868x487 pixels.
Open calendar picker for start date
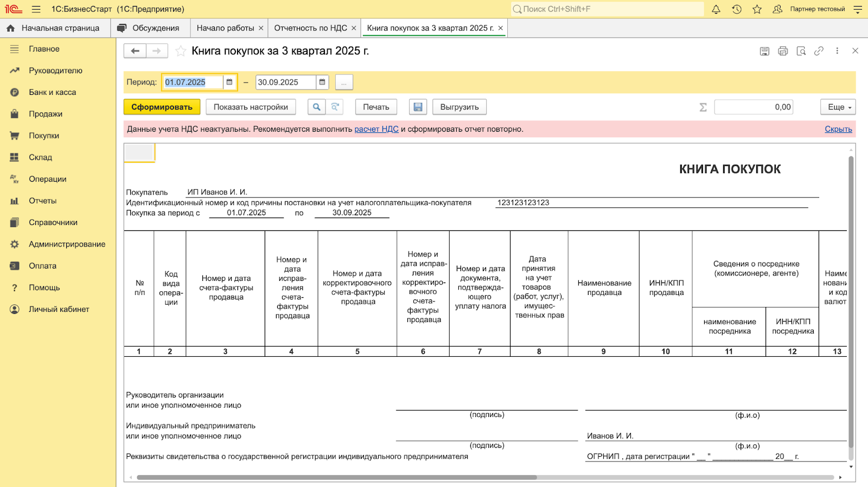click(229, 82)
